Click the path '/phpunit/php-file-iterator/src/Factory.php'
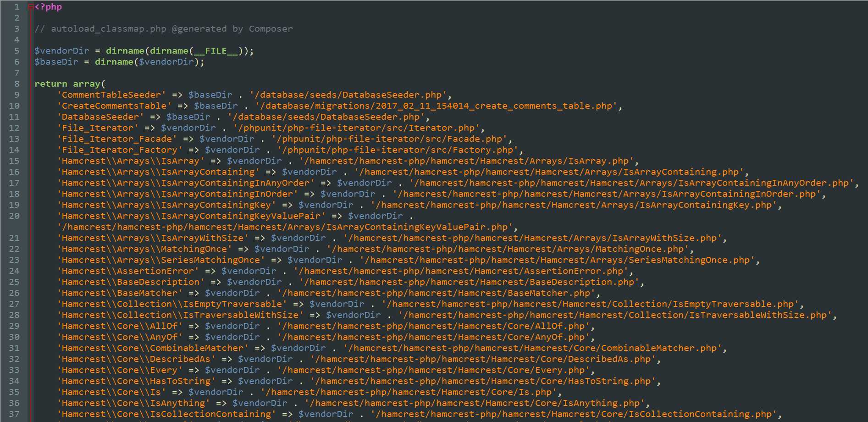The image size is (868, 422). pyautogui.click(x=398, y=150)
